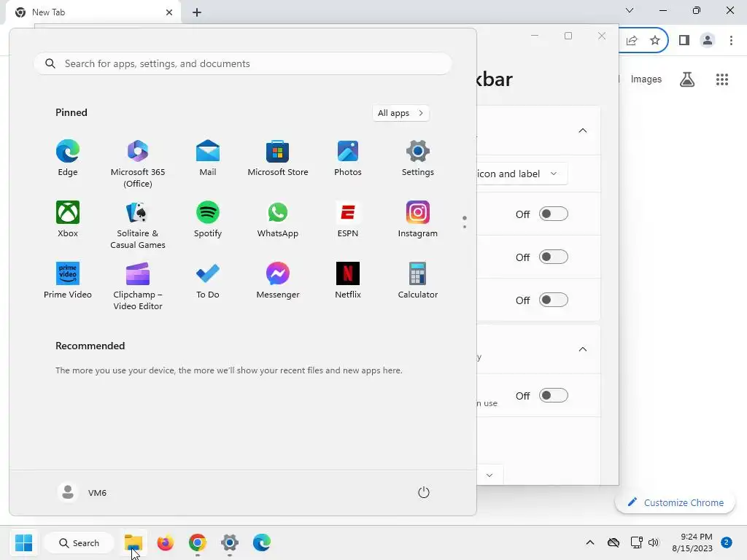Open OneDrive sync status tray icon
The image size is (747, 560).
pos(613,542)
